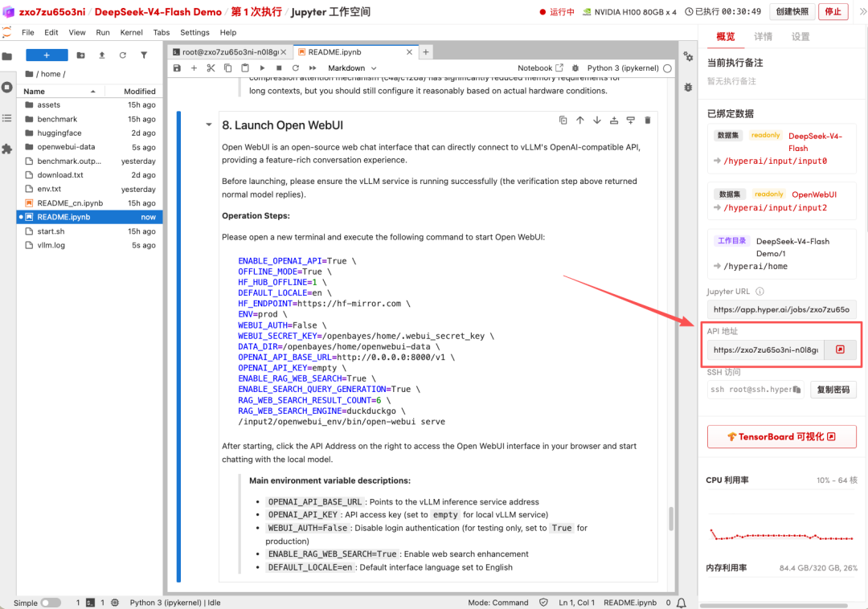Upload files with the upload arrow icon

pos(102,55)
